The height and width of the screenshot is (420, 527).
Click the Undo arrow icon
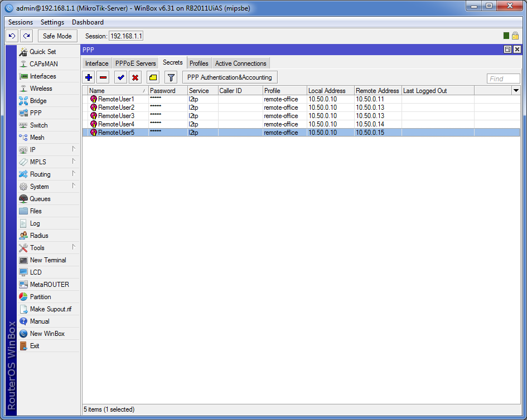[x=12, y=36]
